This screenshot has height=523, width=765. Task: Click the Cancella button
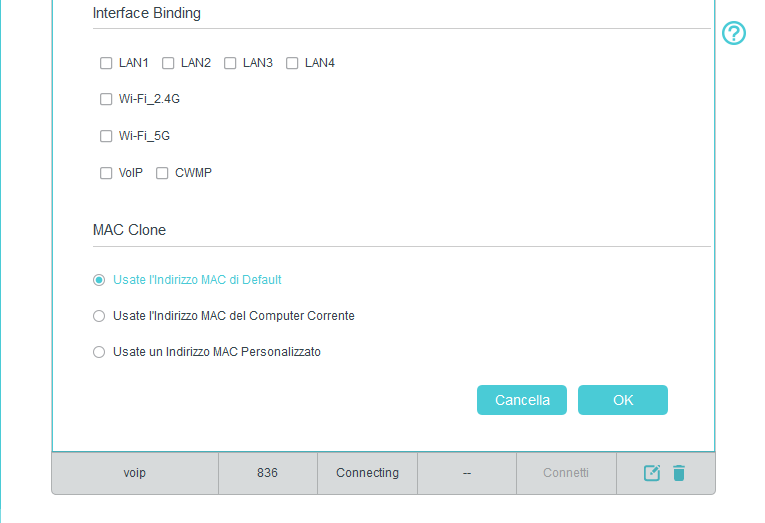point(522,400)
